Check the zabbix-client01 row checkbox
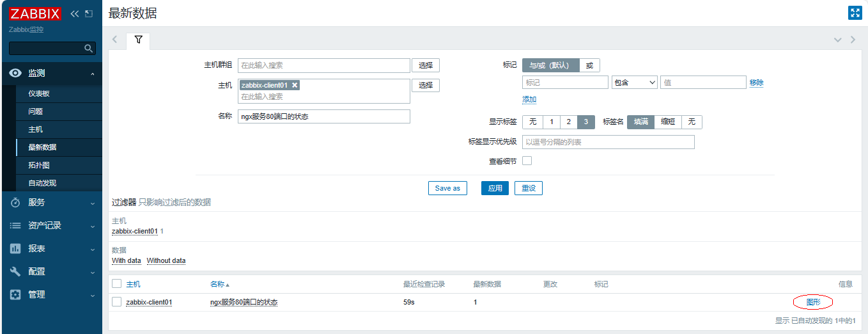The width and height of the screenshot is (868, 334). tap(116, 302)
